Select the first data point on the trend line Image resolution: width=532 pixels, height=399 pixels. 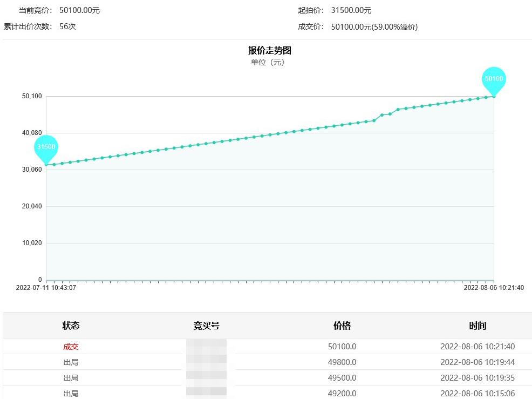pos(46,164)
